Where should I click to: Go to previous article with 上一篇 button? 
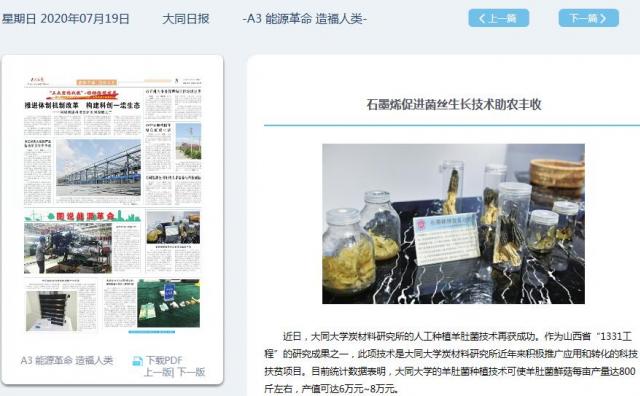click(498, 18)
